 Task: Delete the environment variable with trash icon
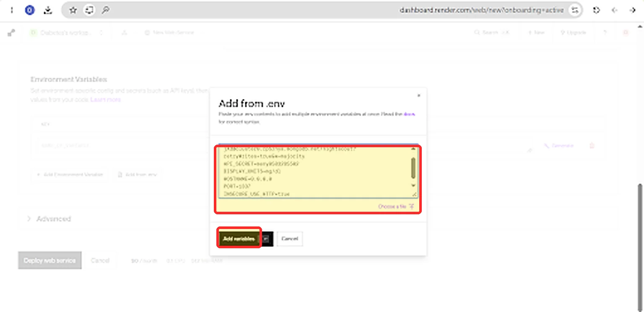tap(592, 146)
